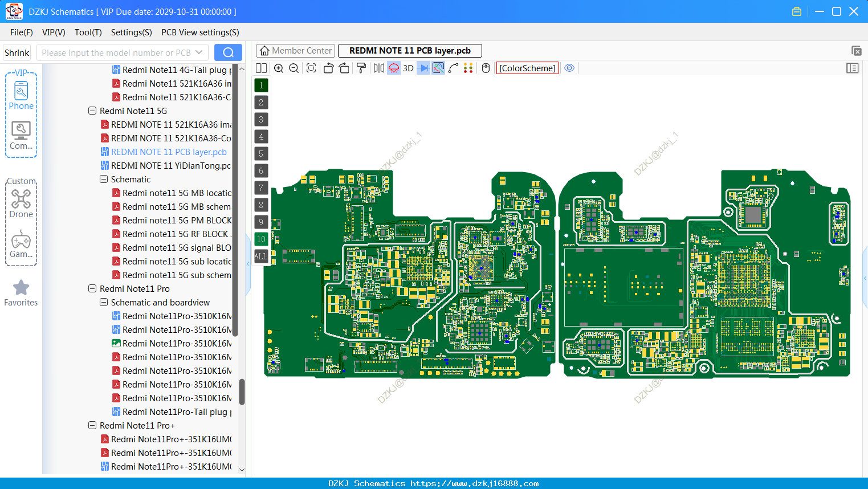Open the Computer category icon

[x=21, y=136]
